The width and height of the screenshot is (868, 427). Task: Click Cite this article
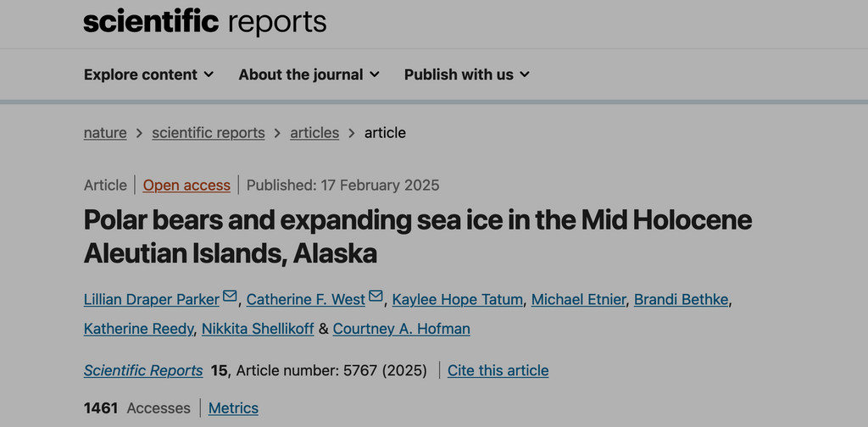(x=498, y=371)
